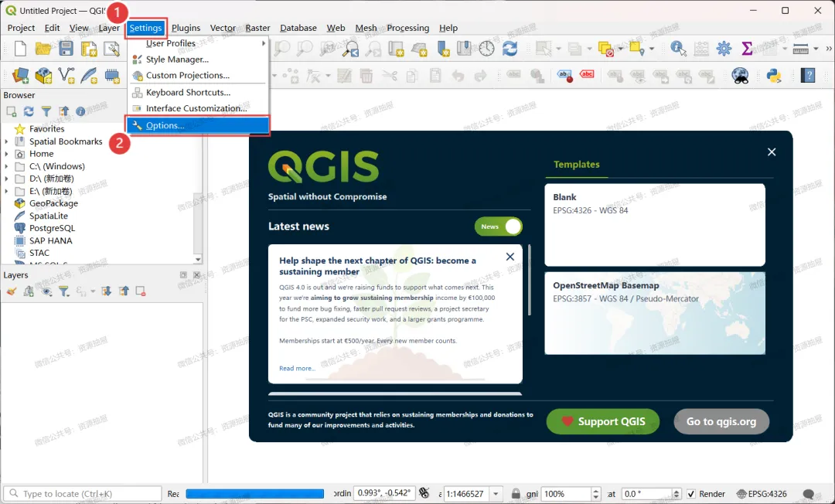Choose Interface Customization in the Settings menu
The image size is (835, 504).
click(x=198, y=108)
